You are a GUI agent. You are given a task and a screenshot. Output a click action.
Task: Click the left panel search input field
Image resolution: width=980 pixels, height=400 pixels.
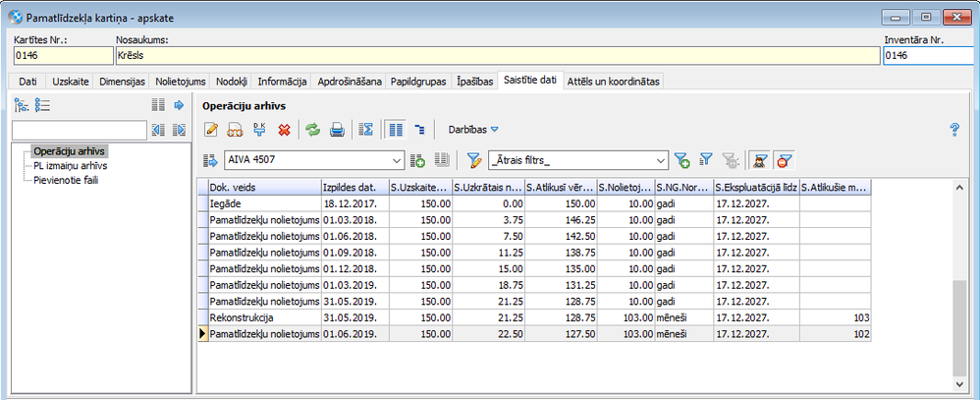[80, 130]
